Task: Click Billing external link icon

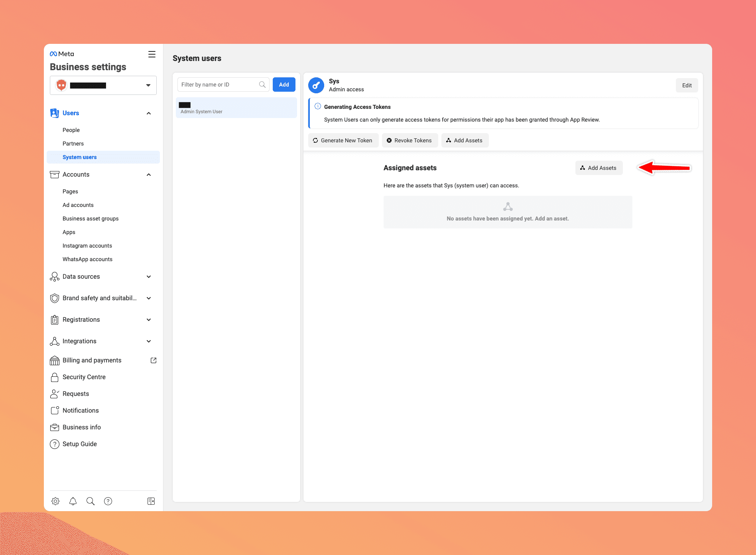Action: [x=154, y=360]
